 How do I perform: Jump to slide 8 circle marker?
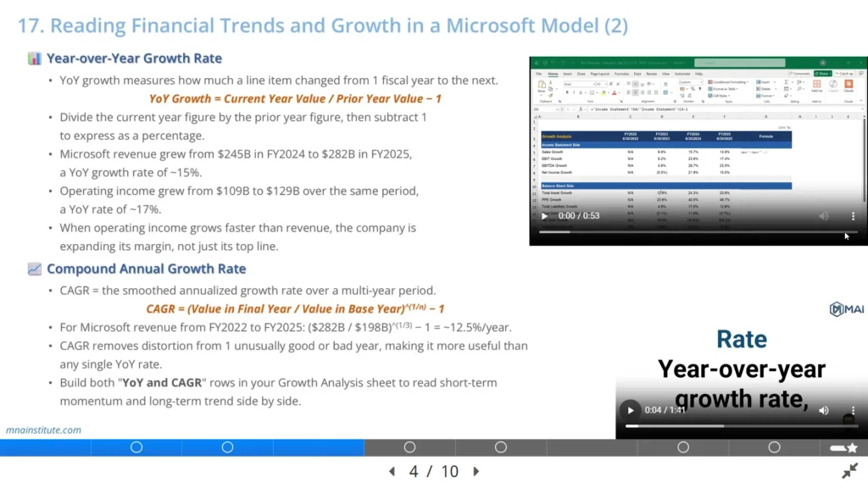[x=683, y=447]
